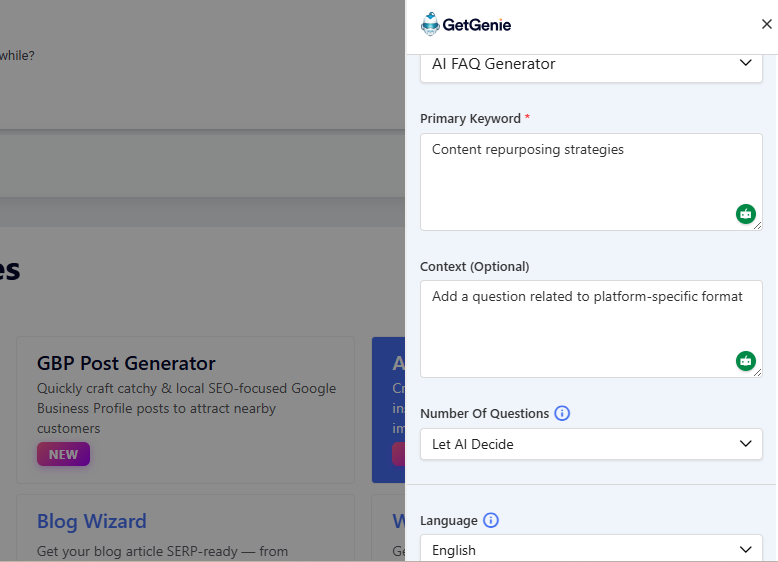
Task: Click into the Primary Keyword text area
Action: (580, 180)
